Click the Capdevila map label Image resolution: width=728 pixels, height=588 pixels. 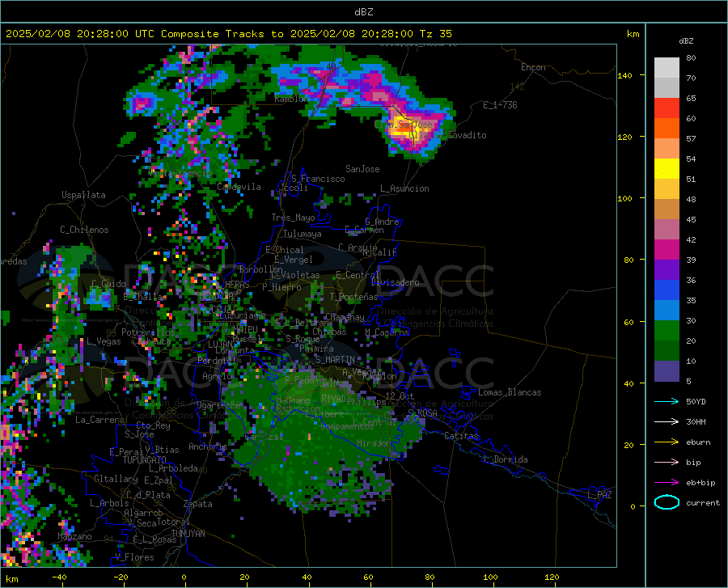239,187
